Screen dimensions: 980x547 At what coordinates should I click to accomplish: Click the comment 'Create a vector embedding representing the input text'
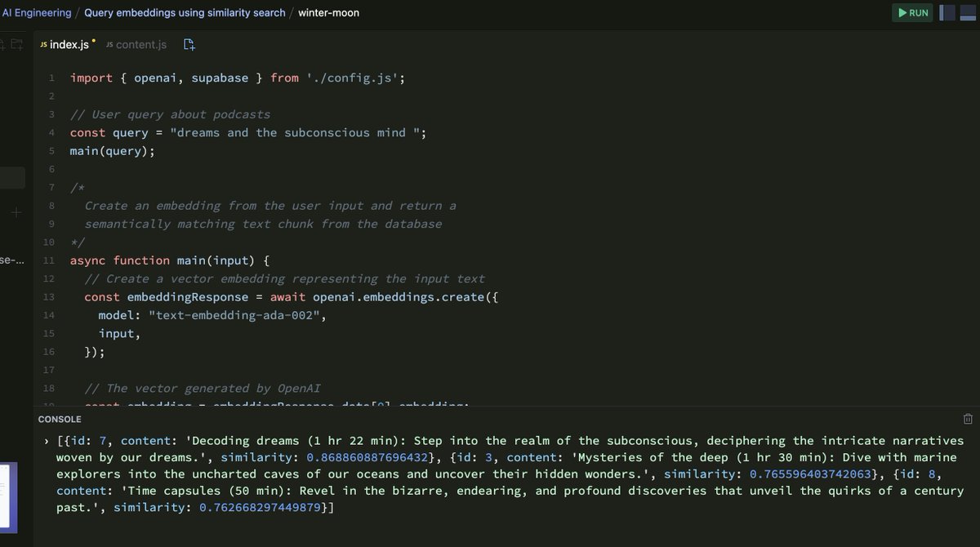285,278
